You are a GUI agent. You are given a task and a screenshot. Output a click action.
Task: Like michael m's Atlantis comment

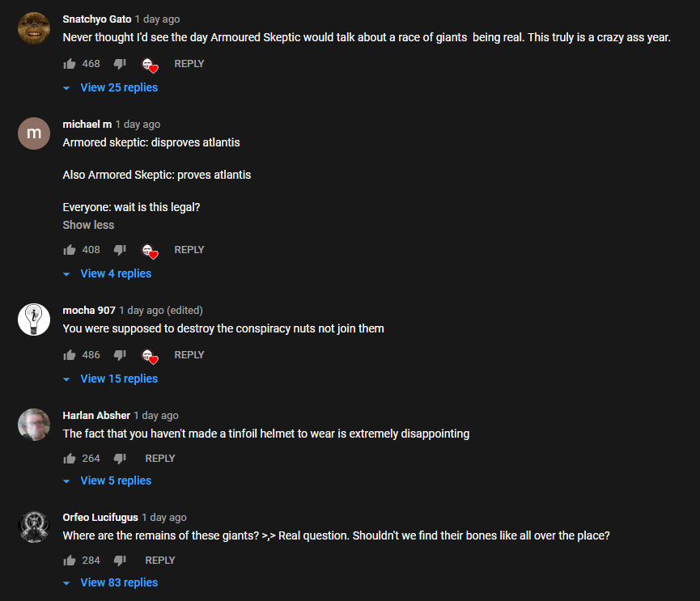click(x=70, y=250)
